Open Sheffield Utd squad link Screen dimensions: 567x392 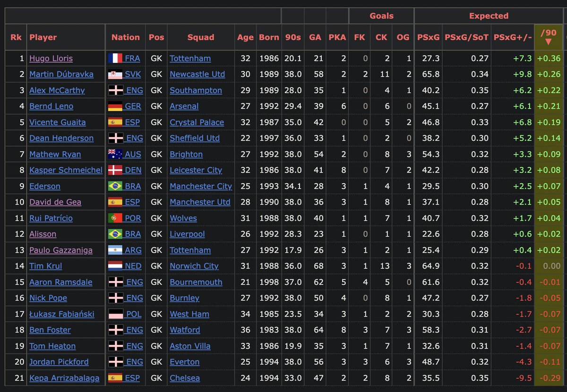[x=195, y=138]
